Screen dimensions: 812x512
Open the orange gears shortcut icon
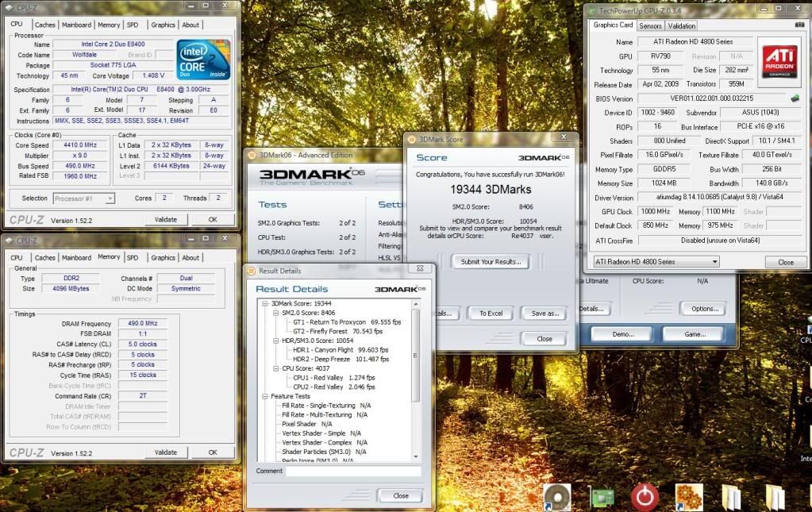(x=688, y=497)
